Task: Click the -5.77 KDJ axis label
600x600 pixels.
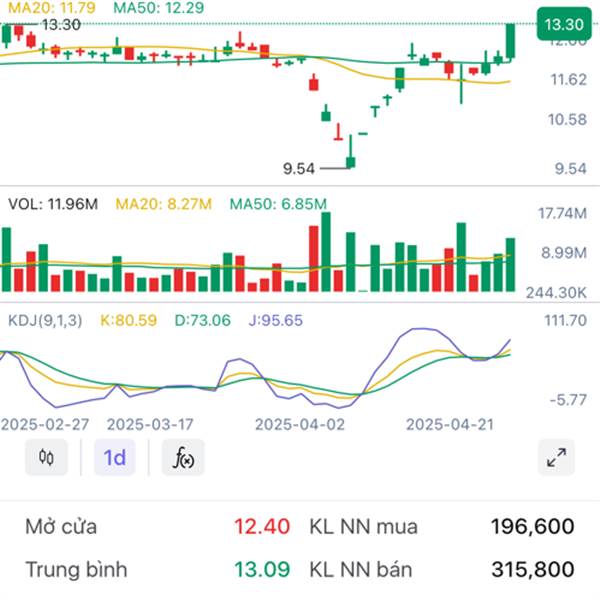Action: pos(568,400)
